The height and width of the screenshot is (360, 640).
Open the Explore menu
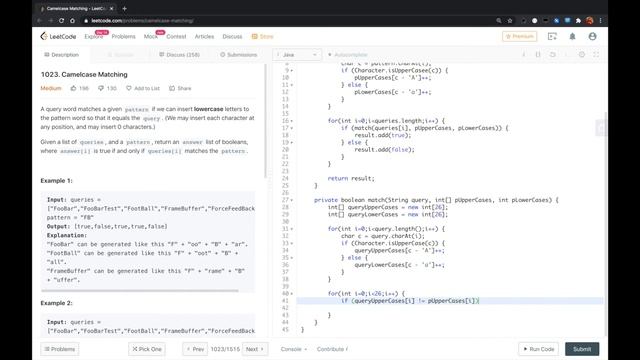[94, 36]
